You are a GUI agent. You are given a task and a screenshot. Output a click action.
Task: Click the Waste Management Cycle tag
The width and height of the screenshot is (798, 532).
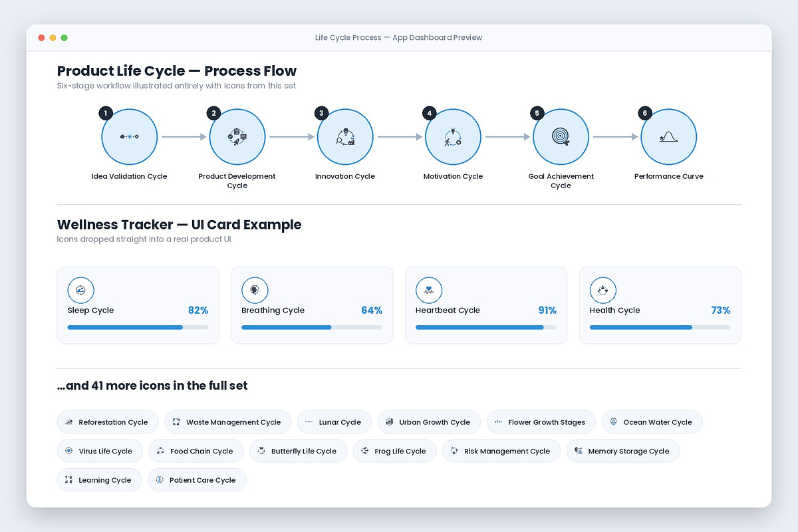pos(227,422)
